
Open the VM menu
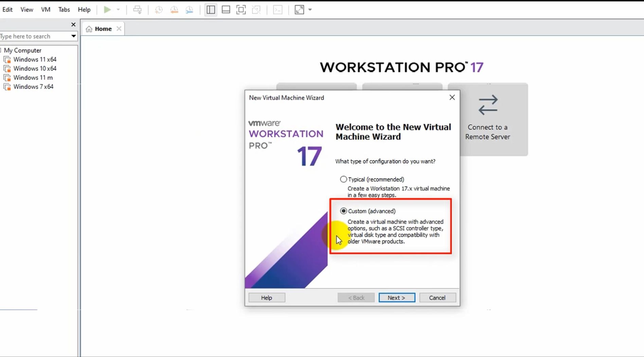pyautogui.click(x=46, y=10)
